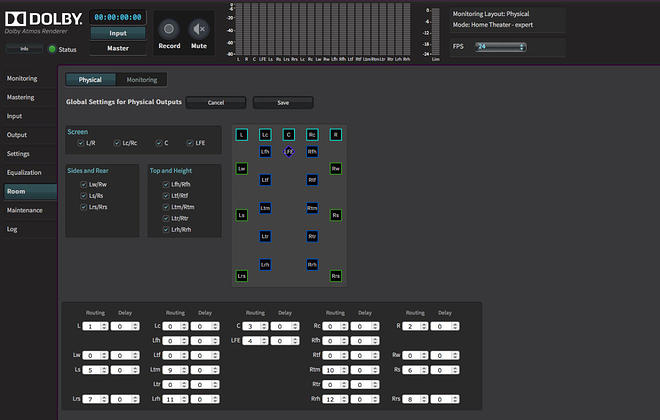Select the LFE diamond speaker icon
Image resolution: width=660 pixels, height=420 pixels.
click(x=288, y=151)
